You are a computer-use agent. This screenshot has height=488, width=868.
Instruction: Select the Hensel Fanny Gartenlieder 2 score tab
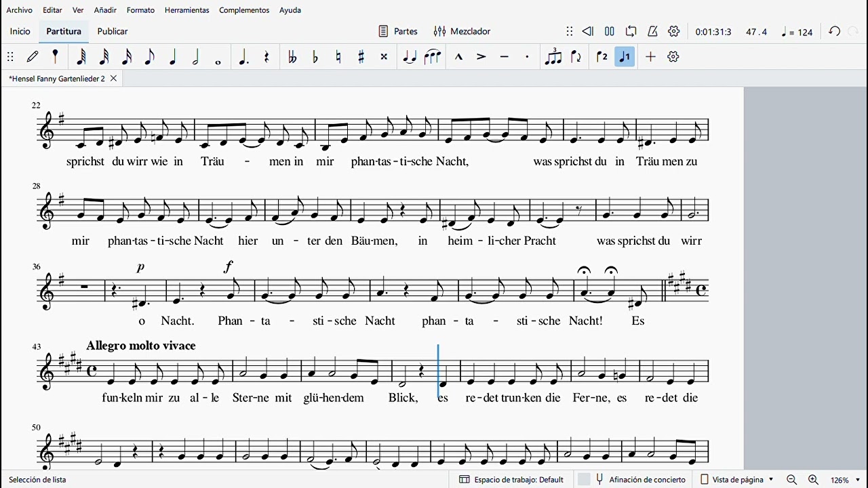(58, 79)
